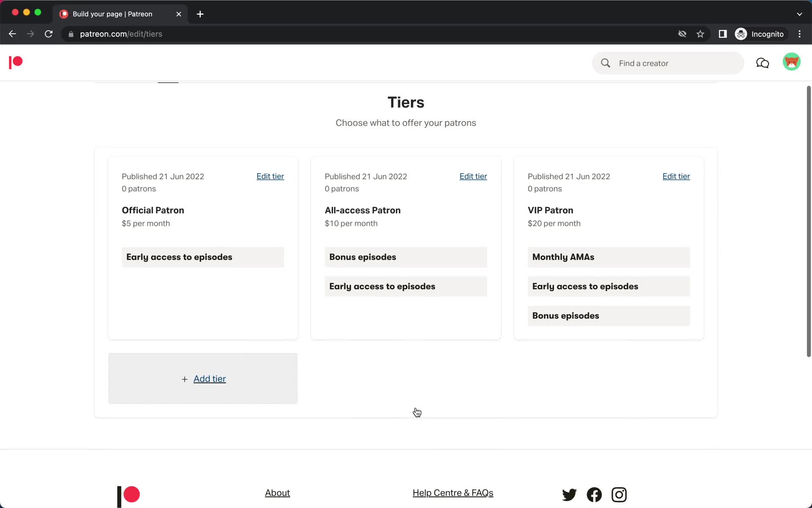This screenshot has height=508, width=812.
Task: Open Help Centre and FAQs page
Action: (453, 493)
